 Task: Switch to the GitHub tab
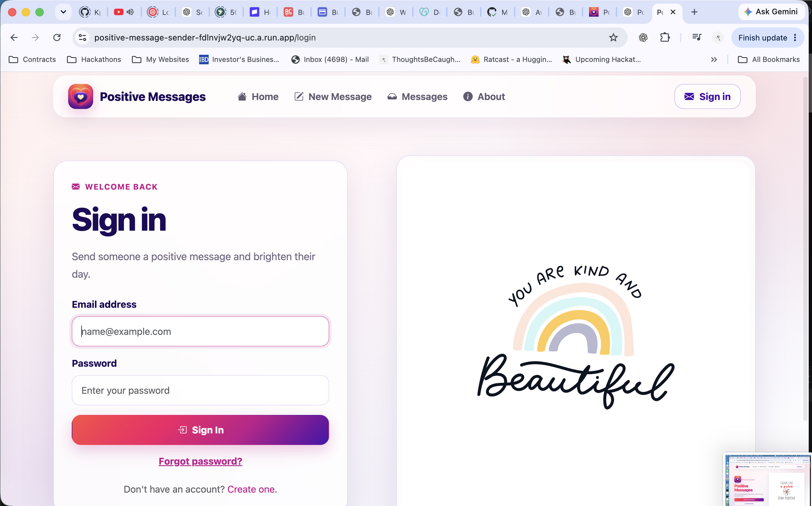(90, 12)
